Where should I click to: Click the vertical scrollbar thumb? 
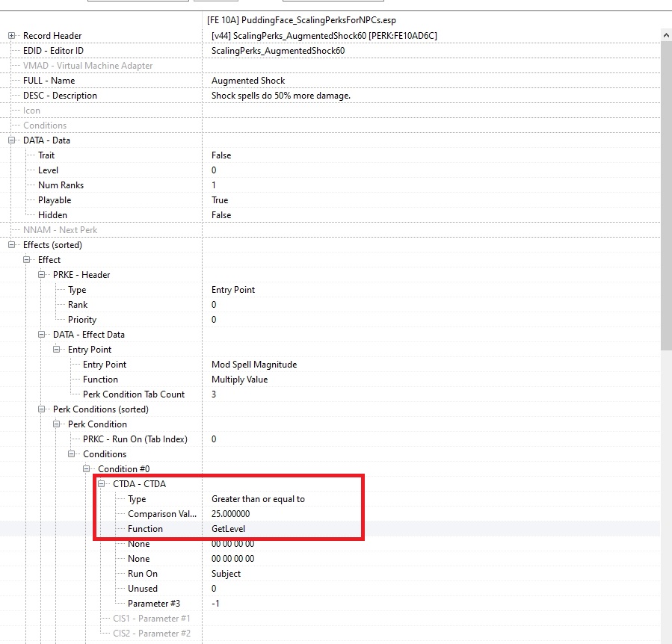click(x=666, y=196)
